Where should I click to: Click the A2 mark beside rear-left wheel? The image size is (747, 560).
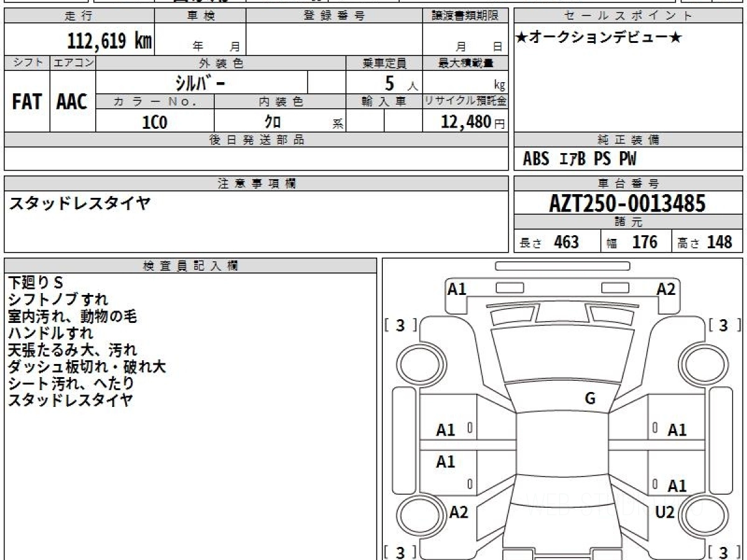click(x=459, y=512)
